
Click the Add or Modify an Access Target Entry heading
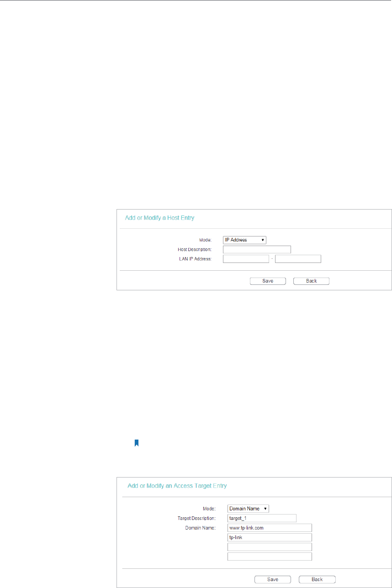click(177, 486)
